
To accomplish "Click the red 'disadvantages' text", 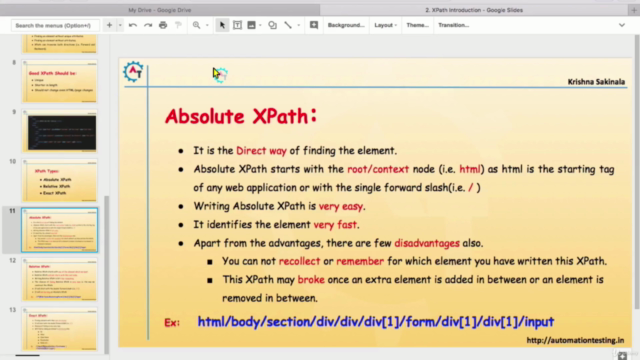I will coord(427,243).
